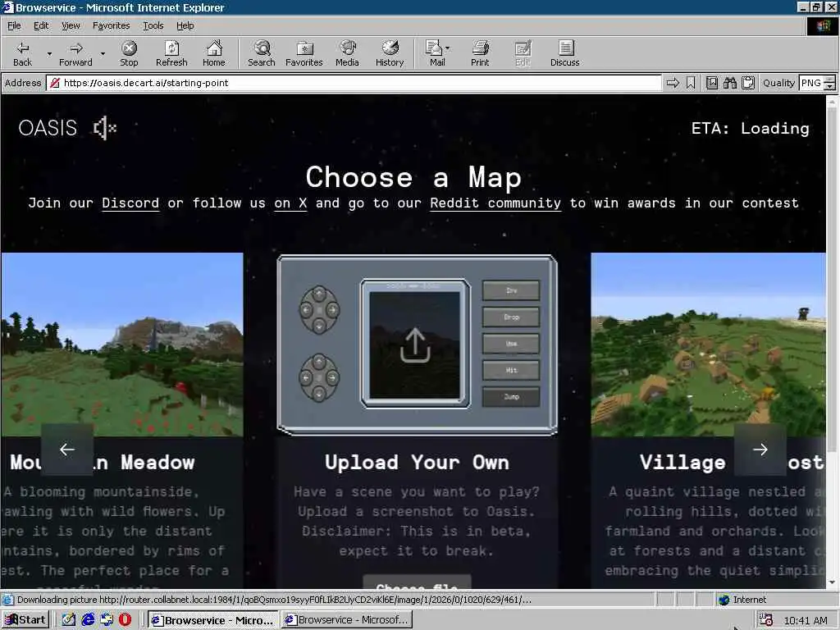Refresh the current page
Viewport: 840px width, 630px height.
171,53
